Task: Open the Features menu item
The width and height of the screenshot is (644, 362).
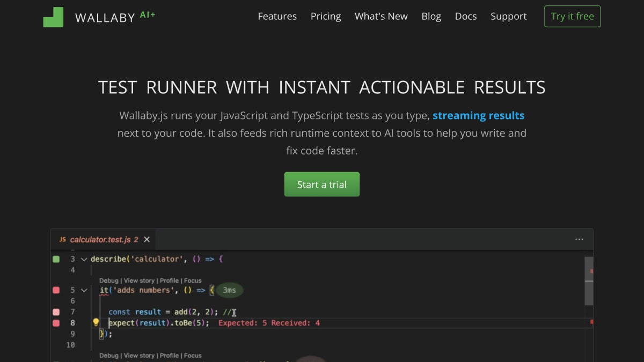Action: [277, 17]
